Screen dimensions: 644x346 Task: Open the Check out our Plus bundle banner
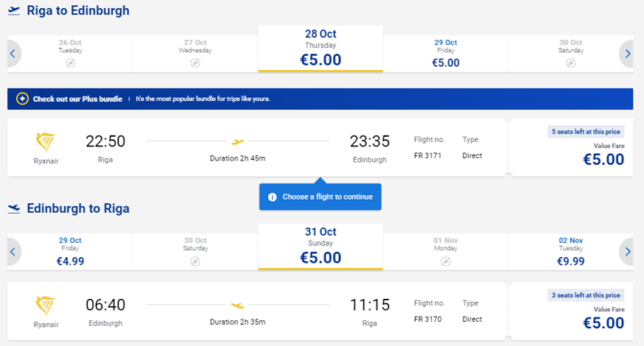pos(320,98)
